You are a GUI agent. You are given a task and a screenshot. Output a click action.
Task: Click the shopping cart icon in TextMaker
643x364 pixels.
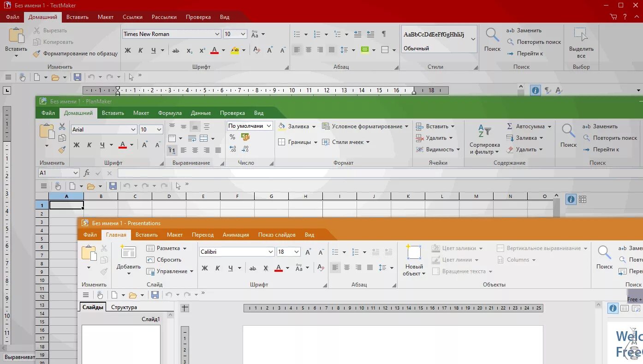613,17
